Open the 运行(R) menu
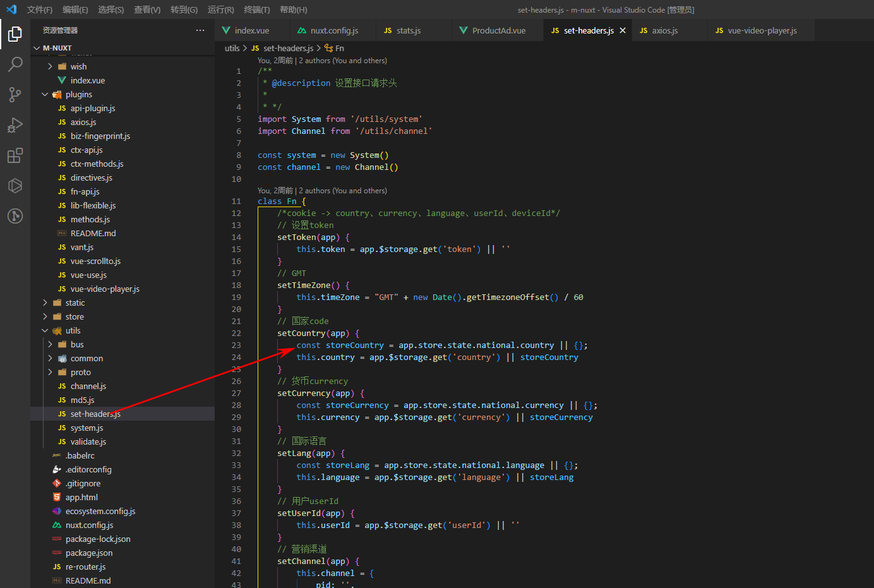This screenshot has width=874, height=588. (220, 9)
